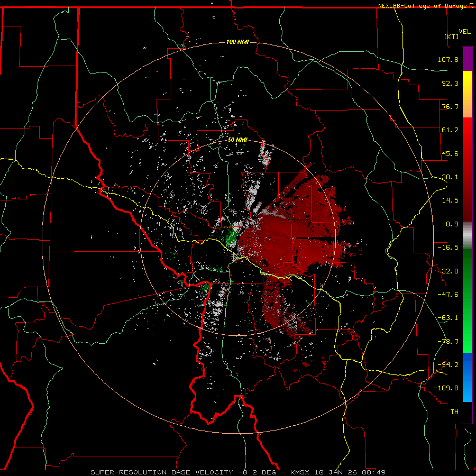
Task: Click the KMSX radar site identifier
Action: point(300,472)
